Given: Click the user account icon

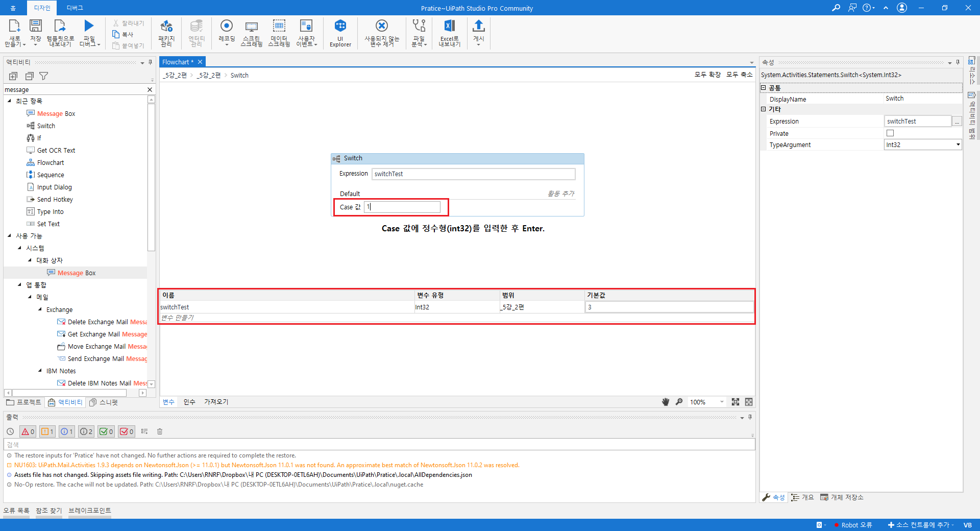Looking at the screenshot, I should (x=902, y=8).
